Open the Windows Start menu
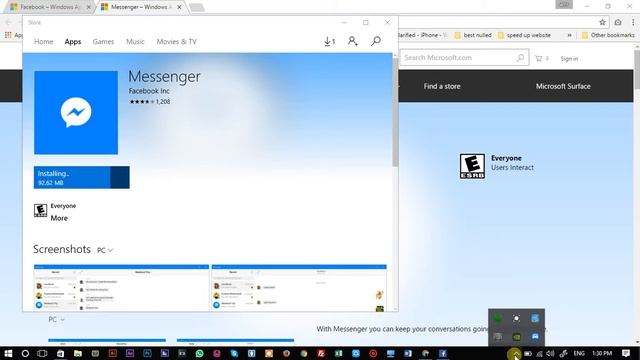640x360 pixels. pos(8,353)
